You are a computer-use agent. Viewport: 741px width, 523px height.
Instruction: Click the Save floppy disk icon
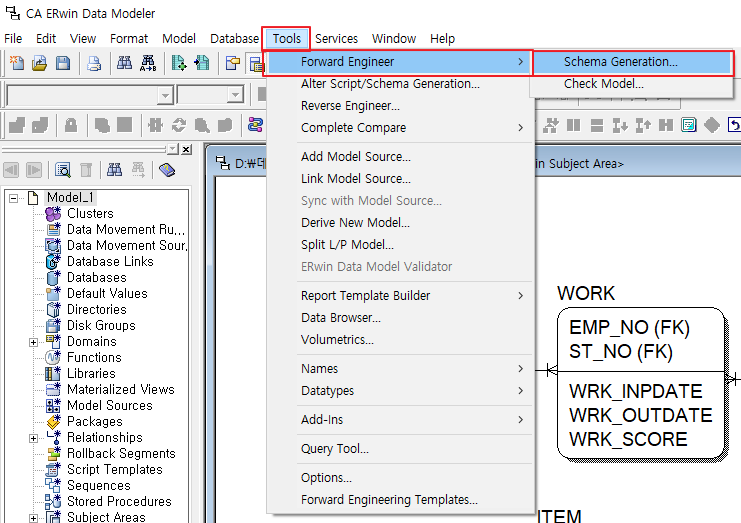(63, 63)
